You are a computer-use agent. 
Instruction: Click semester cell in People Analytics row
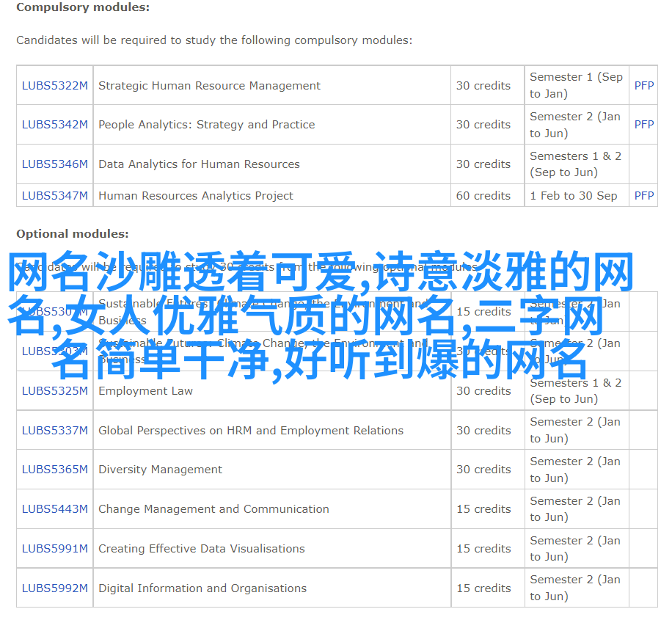575,125
